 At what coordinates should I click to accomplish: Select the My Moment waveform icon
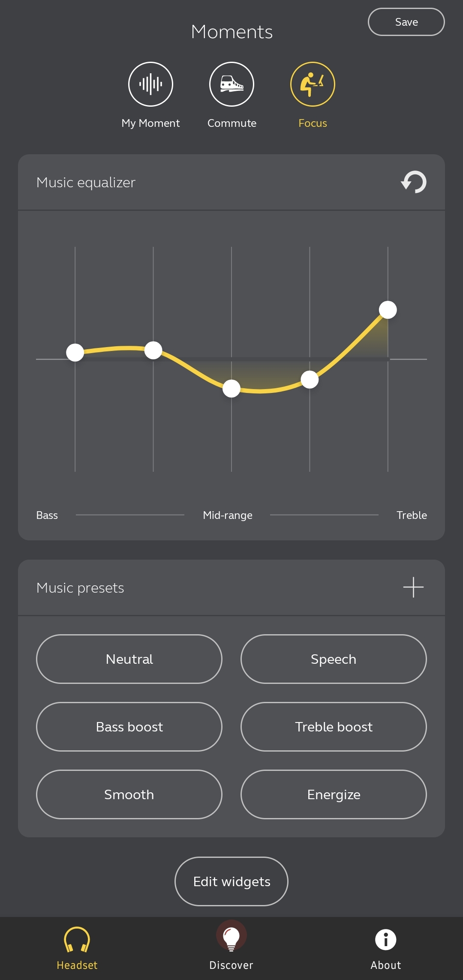(x=150, y=84)
